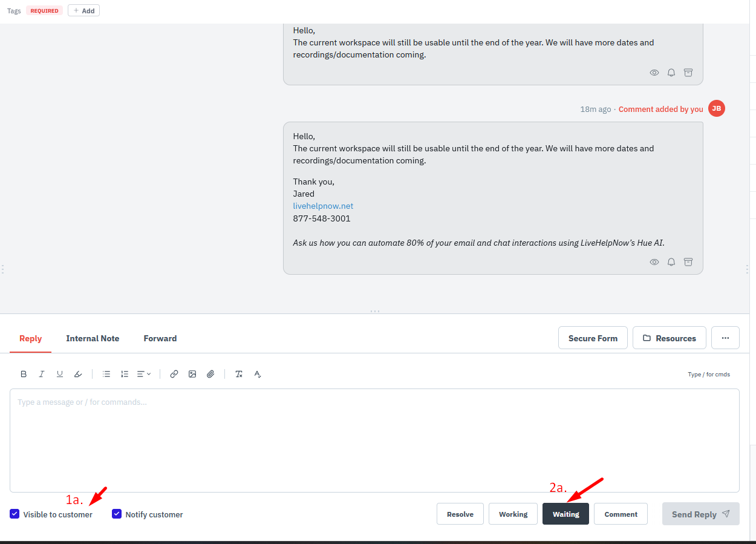Click the "877-548-3001" phone number
756x544 pixels.
(322, 218)
